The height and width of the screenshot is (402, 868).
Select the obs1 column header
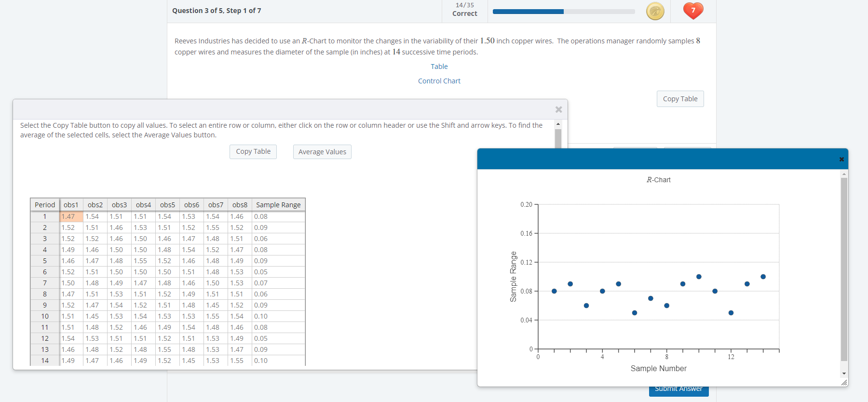coord(71,205)
